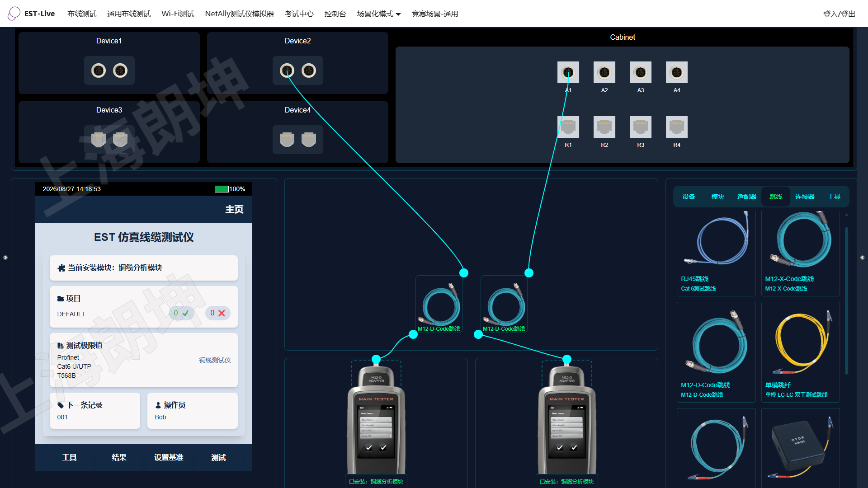Viewport: 868px width, 488px height.
Task: Open the 操作员 Bob card
Action: tap(193, 411)
